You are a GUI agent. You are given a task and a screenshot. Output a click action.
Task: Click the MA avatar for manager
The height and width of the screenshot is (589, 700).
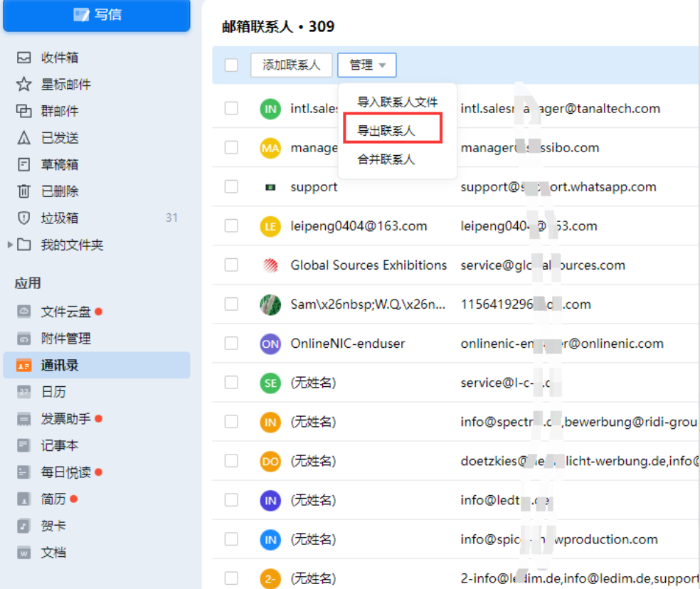click(x=270, y=148)
